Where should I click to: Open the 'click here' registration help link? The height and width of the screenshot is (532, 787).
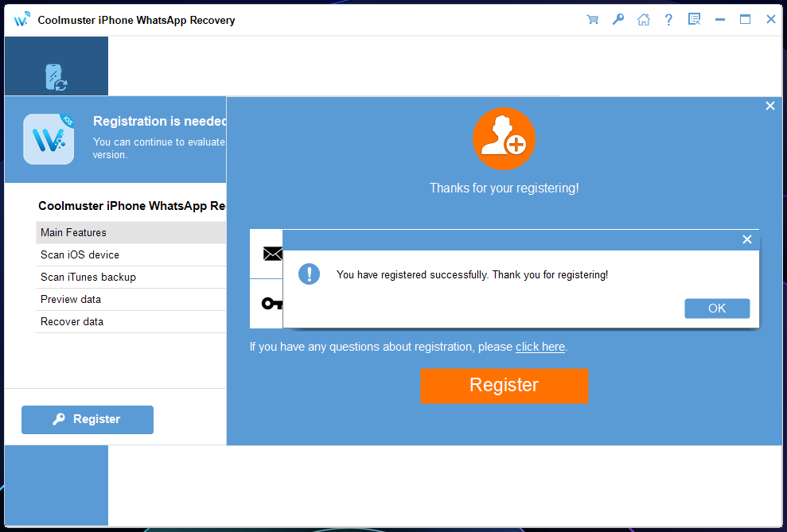click(x=540, y=347)
